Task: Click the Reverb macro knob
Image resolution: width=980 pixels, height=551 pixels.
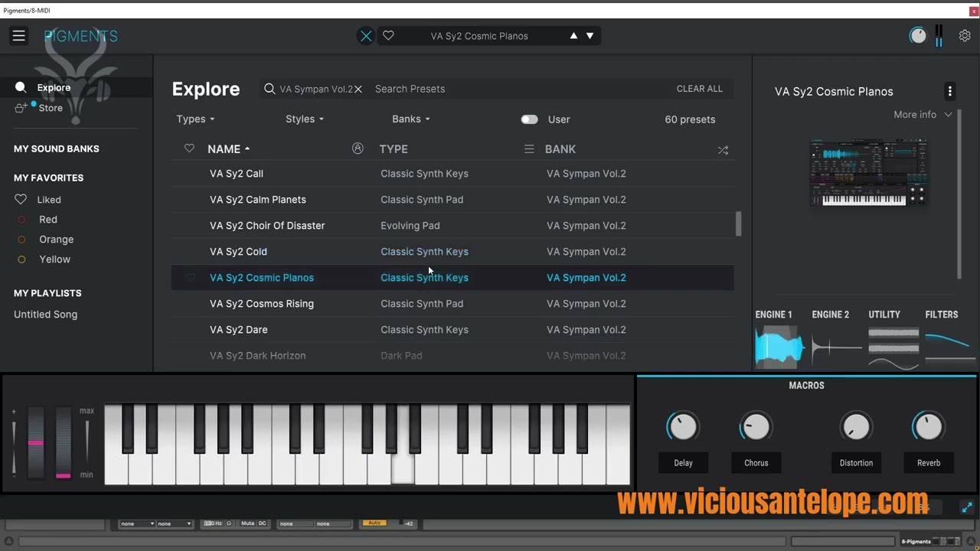Action: tap(929, 427)
